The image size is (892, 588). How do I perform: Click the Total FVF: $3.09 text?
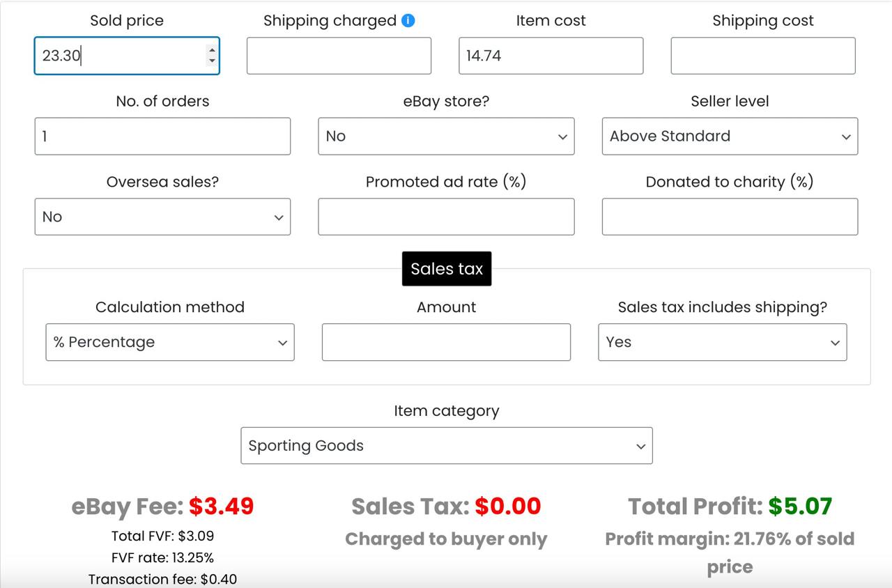click(x=162, y=536)
